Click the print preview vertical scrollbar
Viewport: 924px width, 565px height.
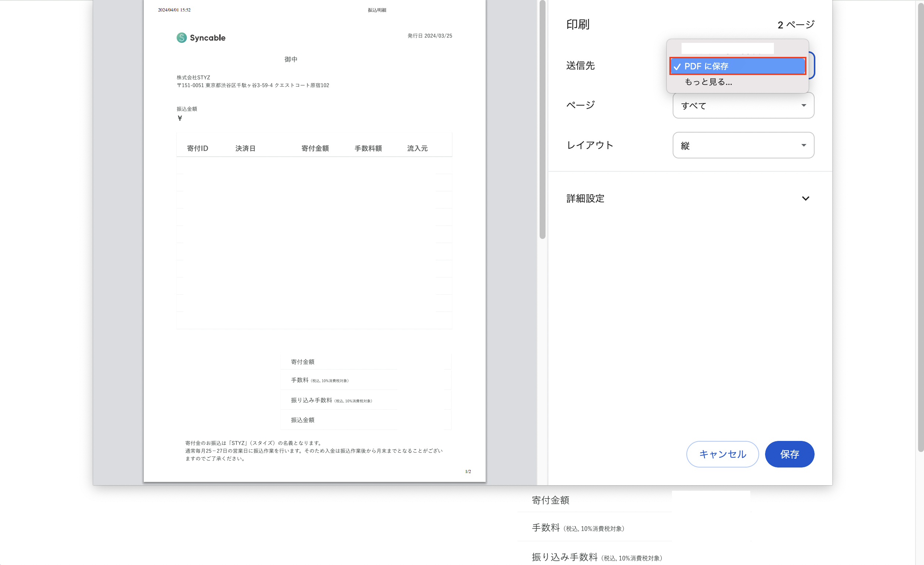(542, 120)
